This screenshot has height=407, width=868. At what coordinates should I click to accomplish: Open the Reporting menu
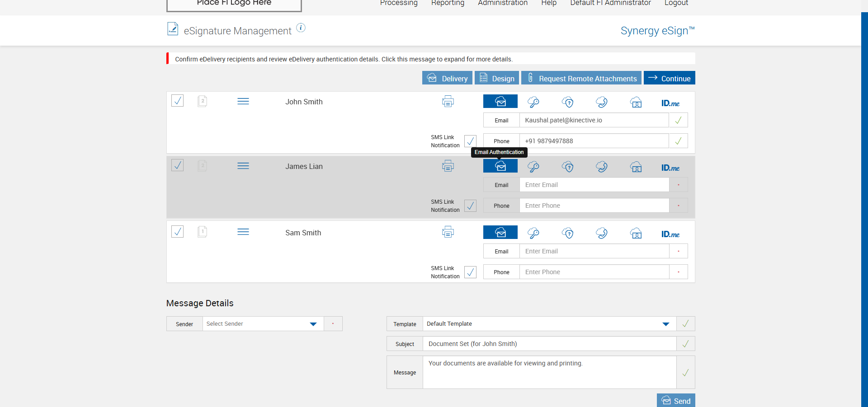coord(448,3)
